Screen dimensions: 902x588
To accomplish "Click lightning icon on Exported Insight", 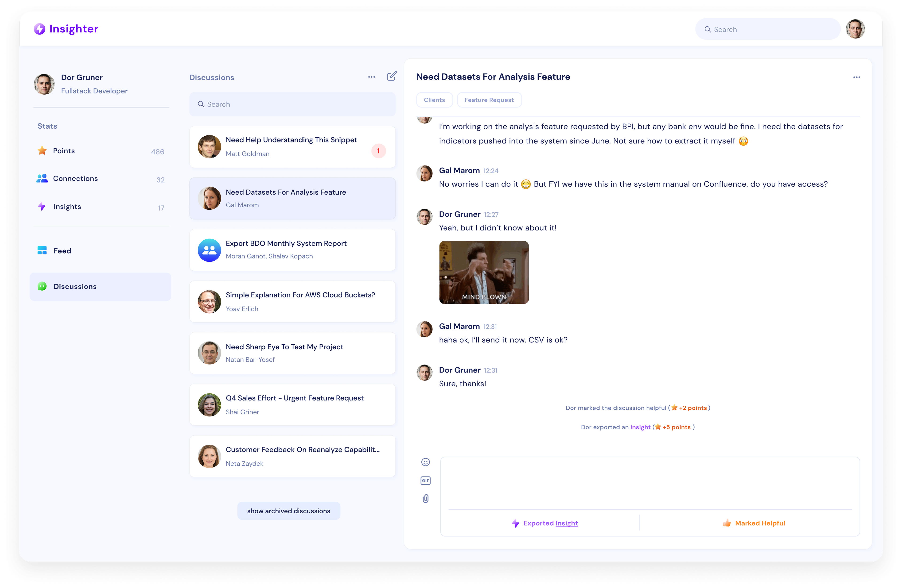I will point(515,523).
